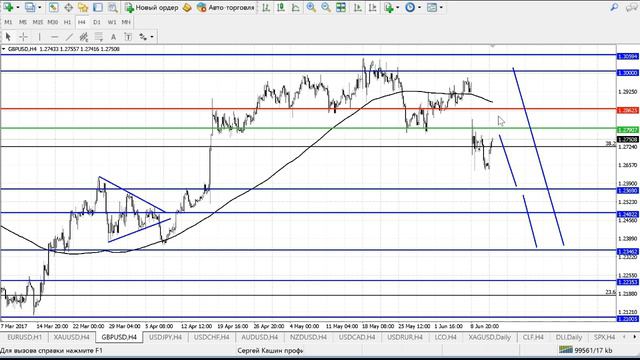Click the Templates icon
640x360 pixels.
pos(432,7)
